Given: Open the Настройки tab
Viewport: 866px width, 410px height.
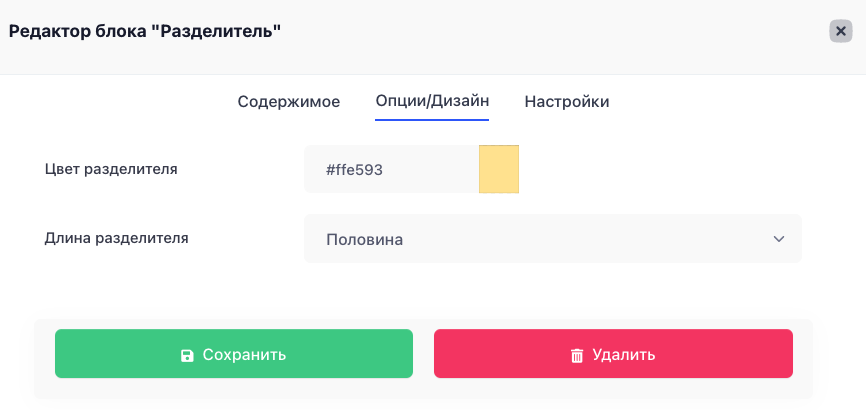Looking at the screenshot, I should pos(567,102).
